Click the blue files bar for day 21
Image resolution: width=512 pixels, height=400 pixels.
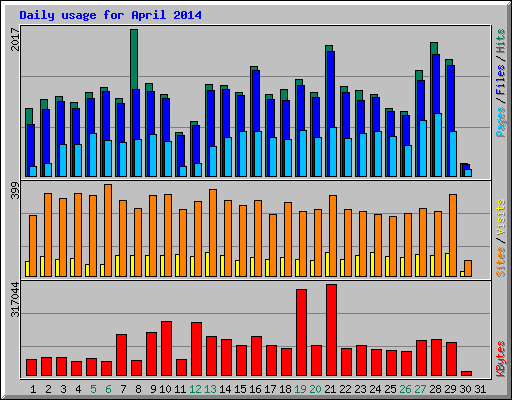(x=331, y=89)
